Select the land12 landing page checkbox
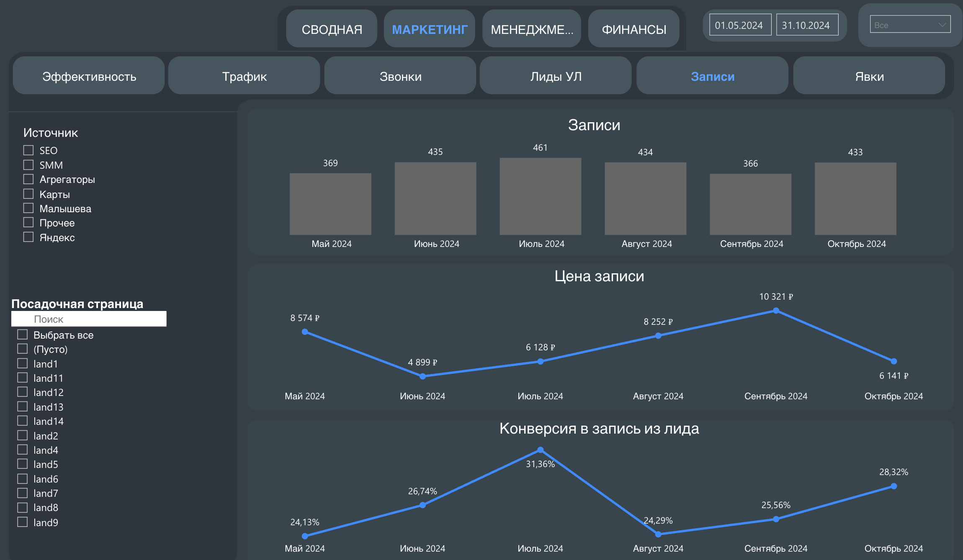 coord(23,392)
